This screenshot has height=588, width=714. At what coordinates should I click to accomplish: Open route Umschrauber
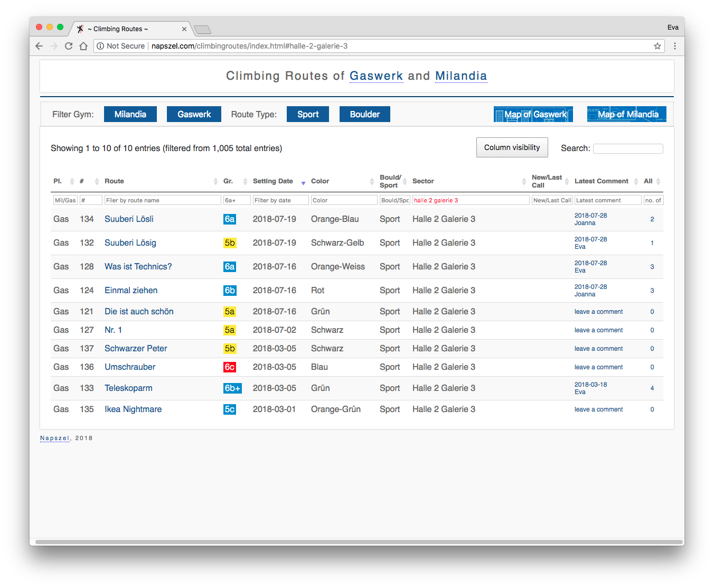point(130,367)
